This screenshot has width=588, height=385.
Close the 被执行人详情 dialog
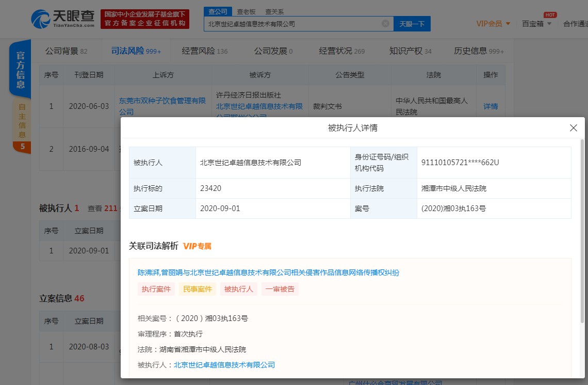click(574, 128)
